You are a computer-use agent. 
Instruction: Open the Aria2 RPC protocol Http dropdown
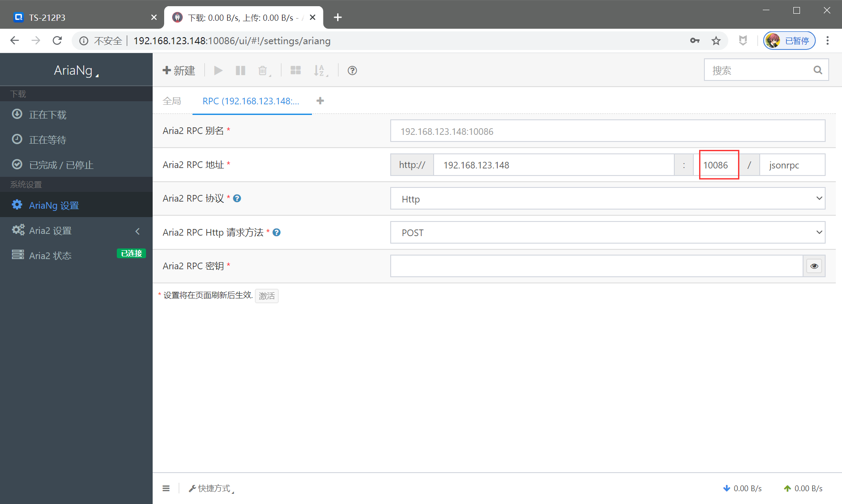[x=607, y=199]
